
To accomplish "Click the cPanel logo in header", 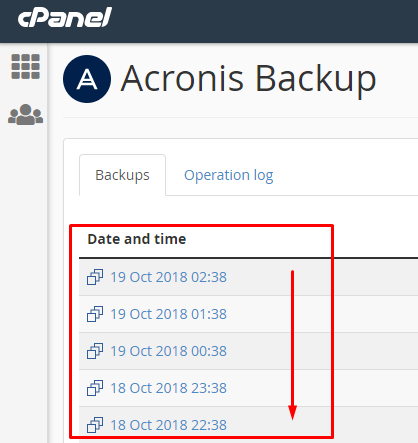I will pyautogui.click(x=65, y=17).
